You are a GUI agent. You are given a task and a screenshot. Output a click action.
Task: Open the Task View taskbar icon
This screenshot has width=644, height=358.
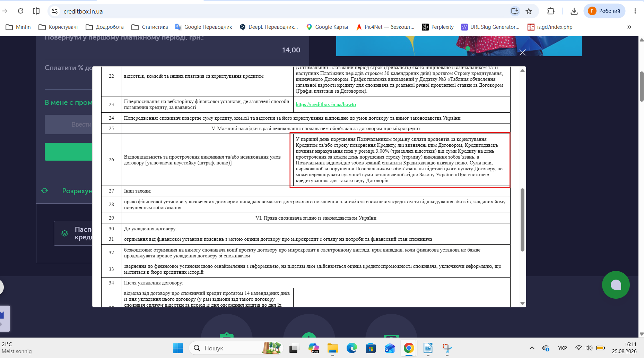click(294, 348)
